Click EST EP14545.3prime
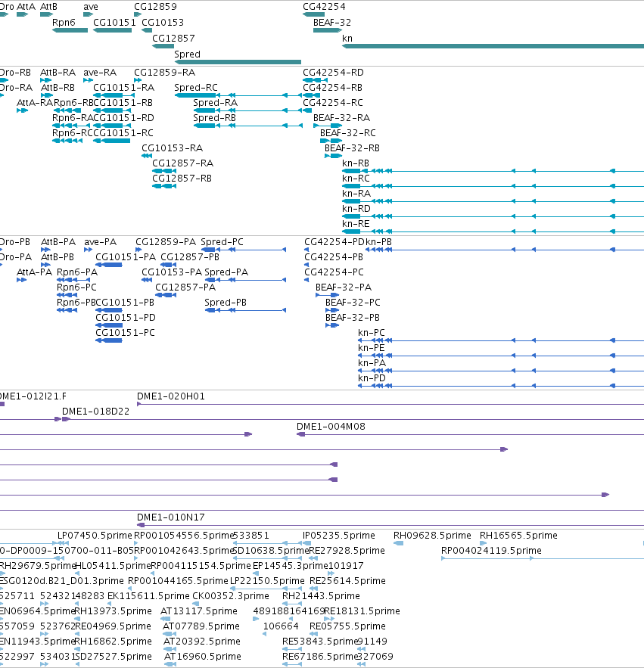This screenshot has width=644, height=668. point(291,566)
